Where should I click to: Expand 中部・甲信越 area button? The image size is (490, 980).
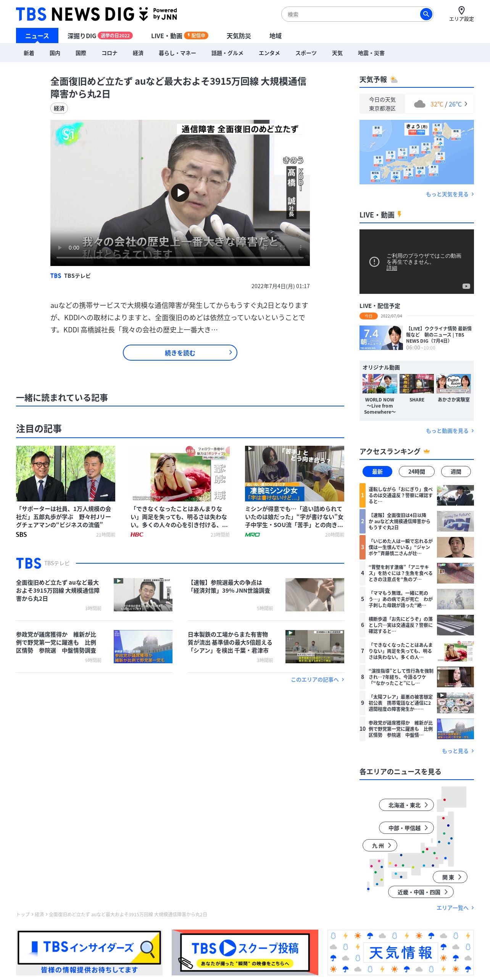pos(406,828)
